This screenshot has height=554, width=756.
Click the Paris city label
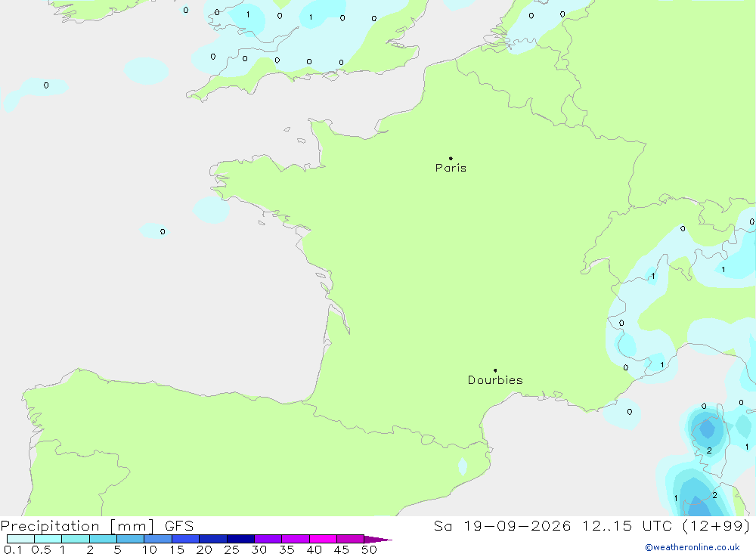451,168
